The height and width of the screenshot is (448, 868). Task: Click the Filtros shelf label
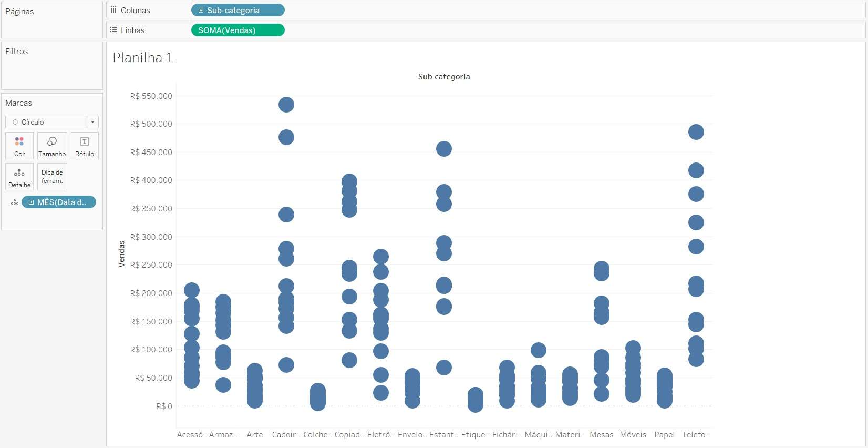click(x=17, y=52)
